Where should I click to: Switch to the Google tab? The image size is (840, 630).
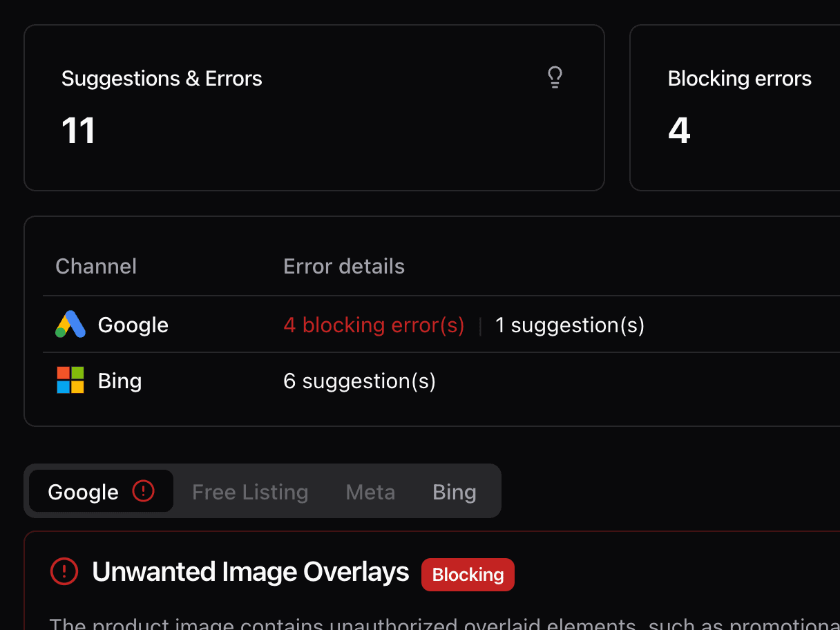point(84,492)
